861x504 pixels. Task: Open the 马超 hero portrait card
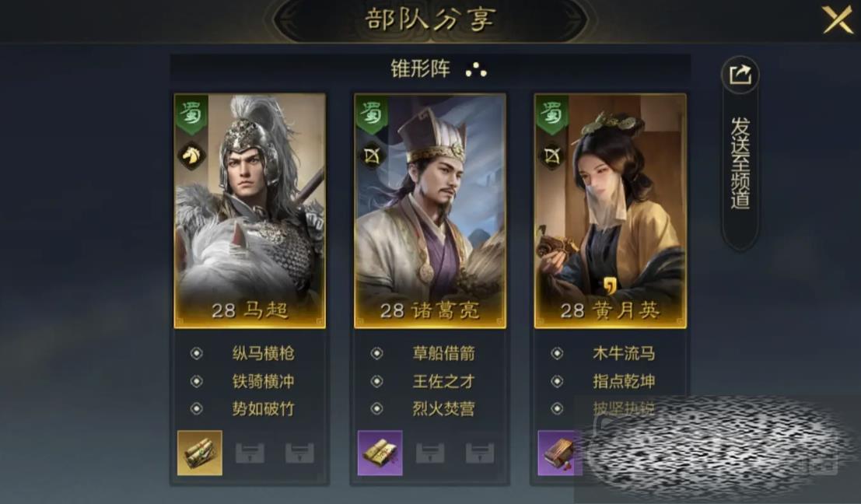[250, 212]
